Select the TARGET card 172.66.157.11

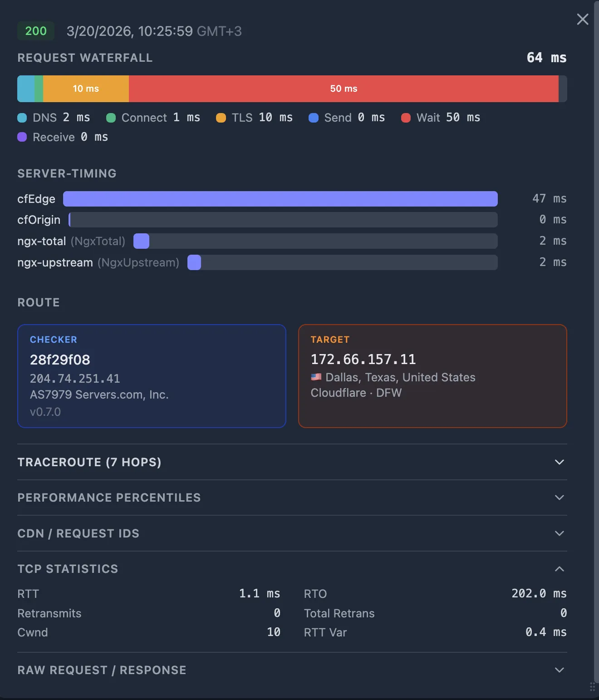pos(432,376)
